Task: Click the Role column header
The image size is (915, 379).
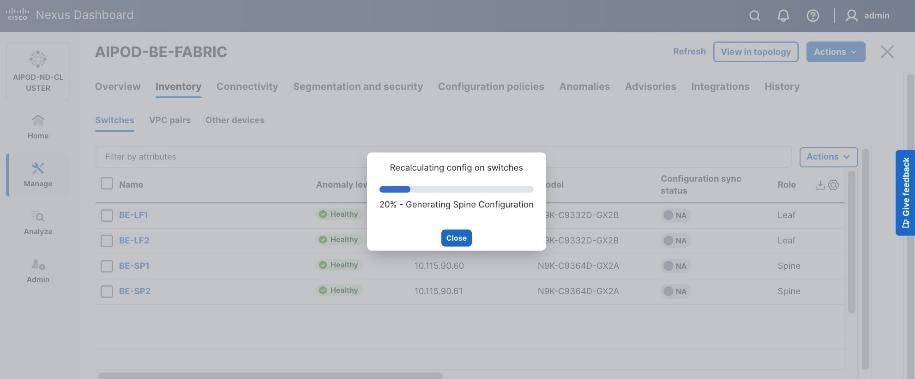Action: pos(787,185)
